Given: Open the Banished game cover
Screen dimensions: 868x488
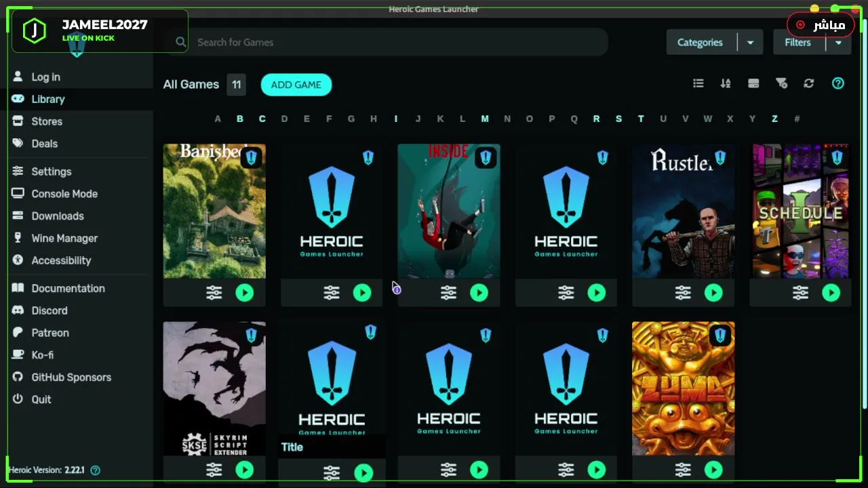Looking at the screenshot, I should click(x=214, y=211).
